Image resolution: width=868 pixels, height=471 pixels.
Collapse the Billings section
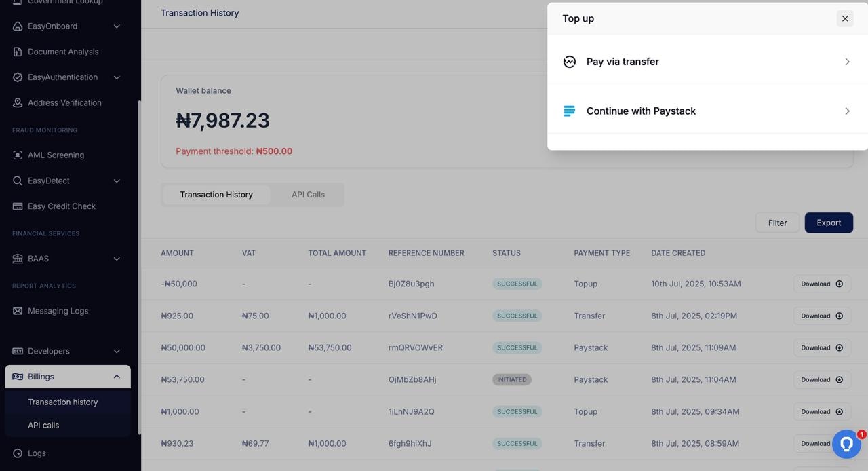pyautogui.click(x=116, y=376)
